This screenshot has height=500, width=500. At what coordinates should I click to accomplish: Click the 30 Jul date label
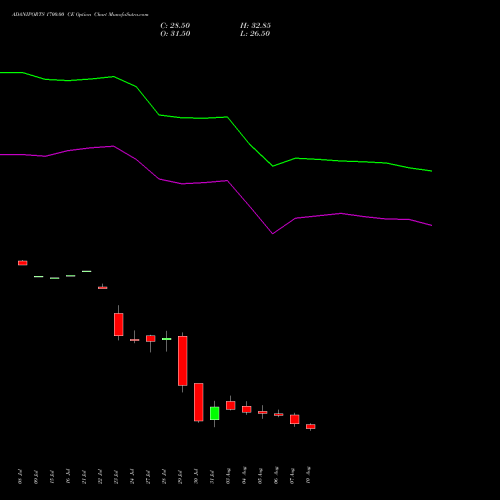point(196,477)
